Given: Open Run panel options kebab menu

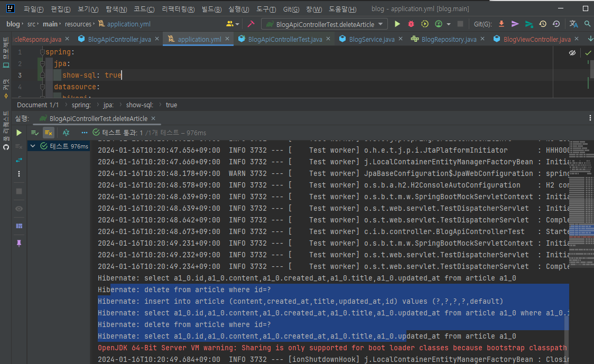Looking at the screenshot, I should tap(590, 118).
